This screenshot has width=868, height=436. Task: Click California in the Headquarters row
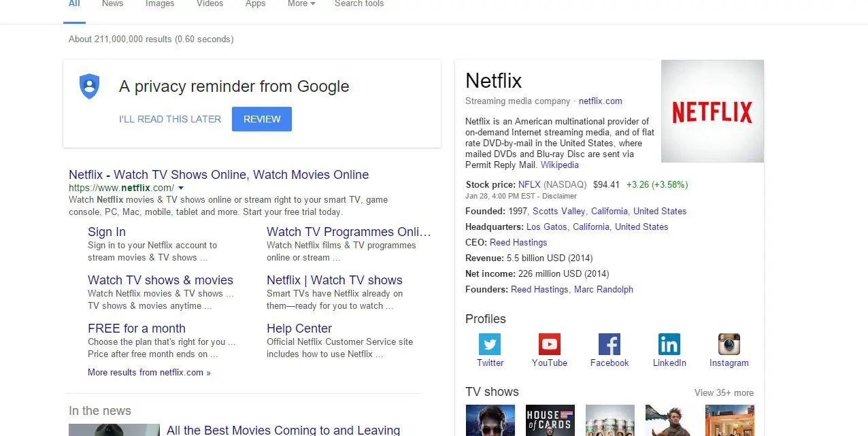(591, 227)
